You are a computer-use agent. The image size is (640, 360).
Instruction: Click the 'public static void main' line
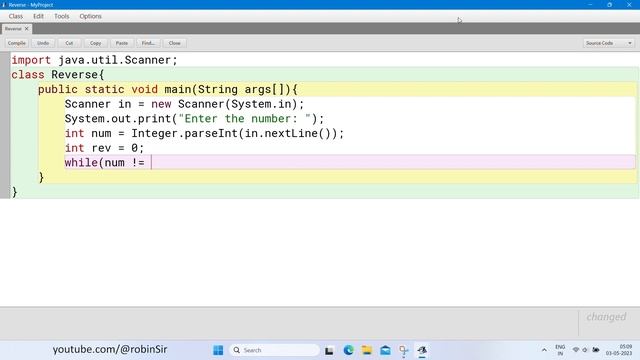pyautogui.click(x=168, y=89)
